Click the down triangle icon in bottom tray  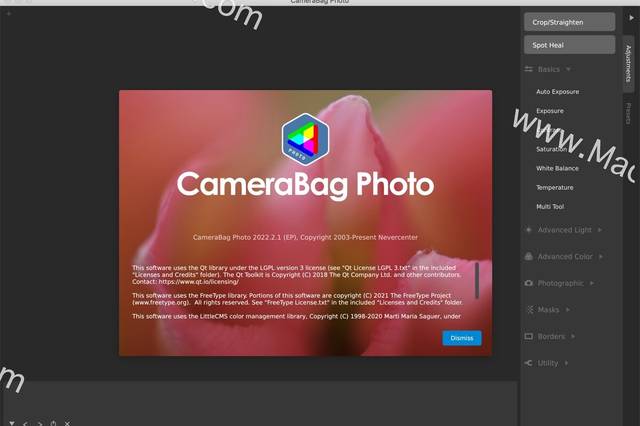click(12, 423)
